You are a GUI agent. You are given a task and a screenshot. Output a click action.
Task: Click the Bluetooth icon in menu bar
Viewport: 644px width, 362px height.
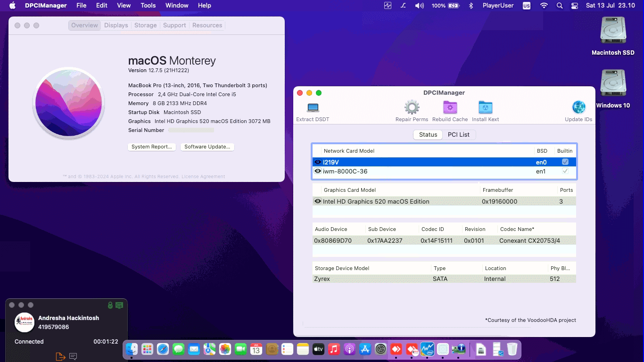[471, 6]
